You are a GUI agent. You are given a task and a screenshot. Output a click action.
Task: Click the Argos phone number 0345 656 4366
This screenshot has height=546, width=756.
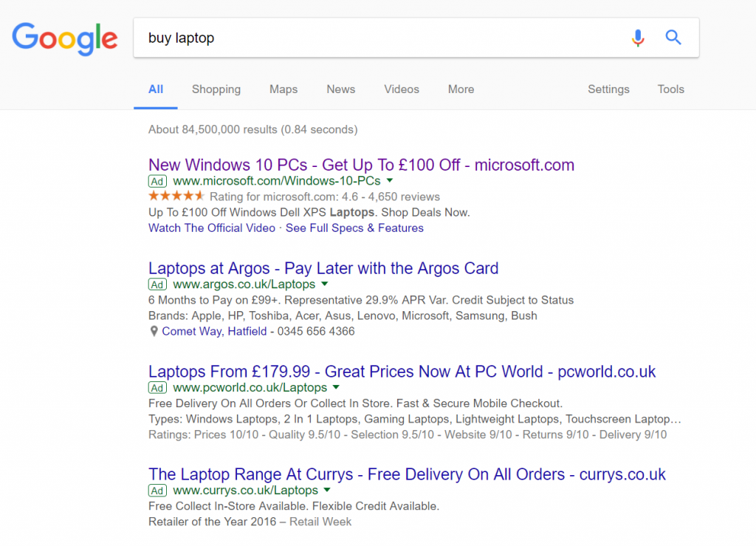coord(316,331)
